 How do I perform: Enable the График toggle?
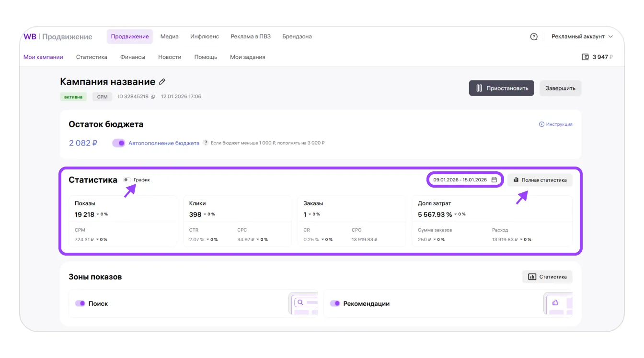coord(126,180)
